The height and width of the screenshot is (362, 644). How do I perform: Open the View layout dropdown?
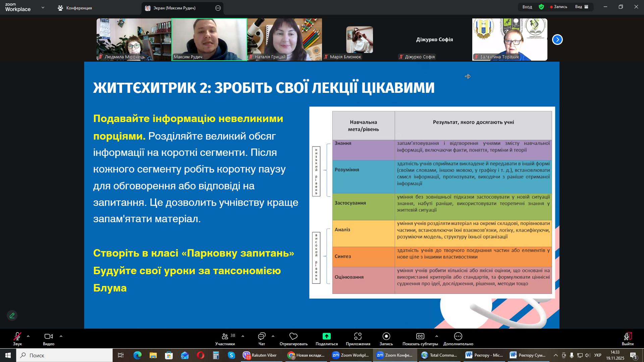[x=582, y=7]
